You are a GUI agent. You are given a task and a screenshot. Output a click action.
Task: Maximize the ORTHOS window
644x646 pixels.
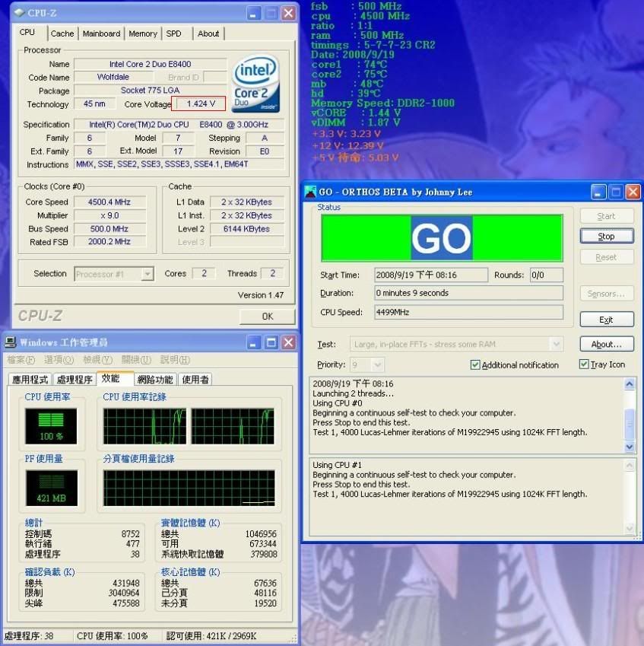tap(616, 192)
